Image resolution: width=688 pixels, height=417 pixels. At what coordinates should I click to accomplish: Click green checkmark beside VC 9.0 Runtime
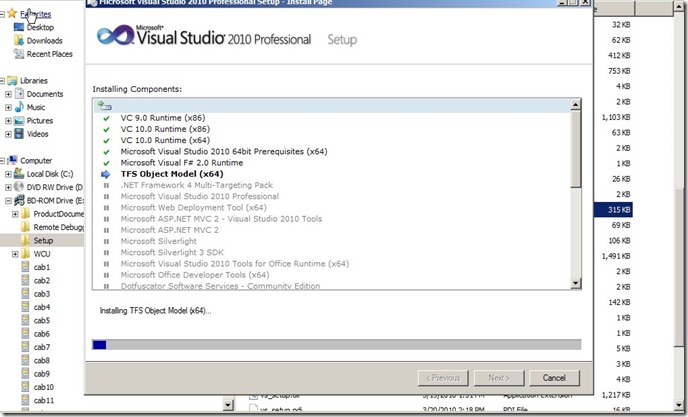coord(106,118)
